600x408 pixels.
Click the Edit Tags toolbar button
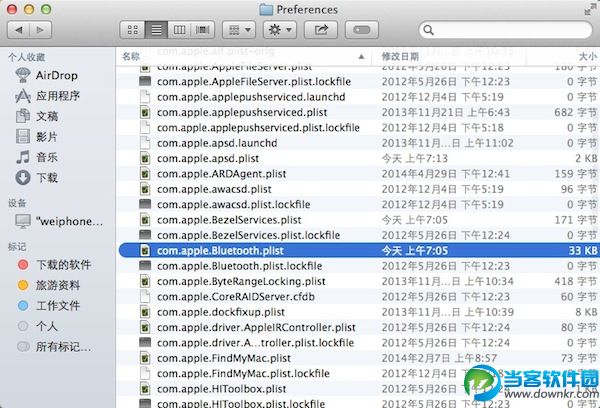click(362, 30)
